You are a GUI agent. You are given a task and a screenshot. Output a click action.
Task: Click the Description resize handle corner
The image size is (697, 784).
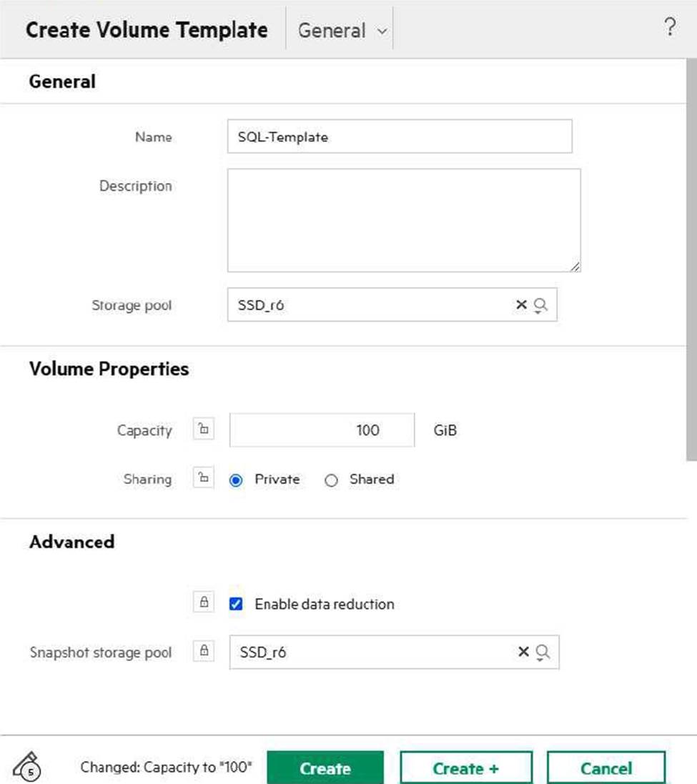[x=575, y=267]
